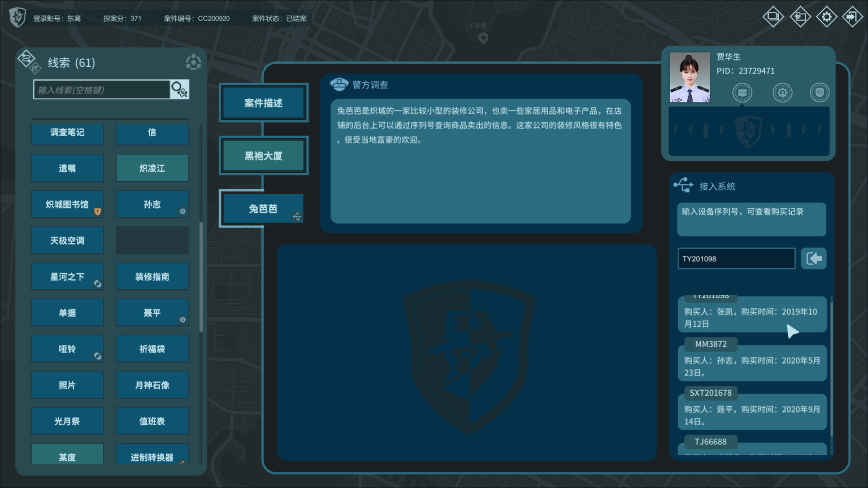Select the 进制转换器 clue
Image resolution: width=868 pixels, height=488 pixels.
(152, 454)
